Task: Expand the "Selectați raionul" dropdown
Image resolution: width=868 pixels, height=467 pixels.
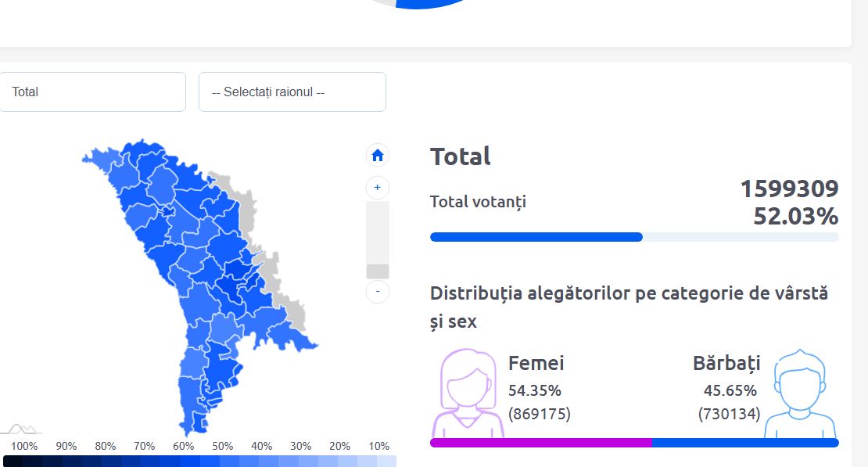Action: pyautogui.click(x=292, y=92)
